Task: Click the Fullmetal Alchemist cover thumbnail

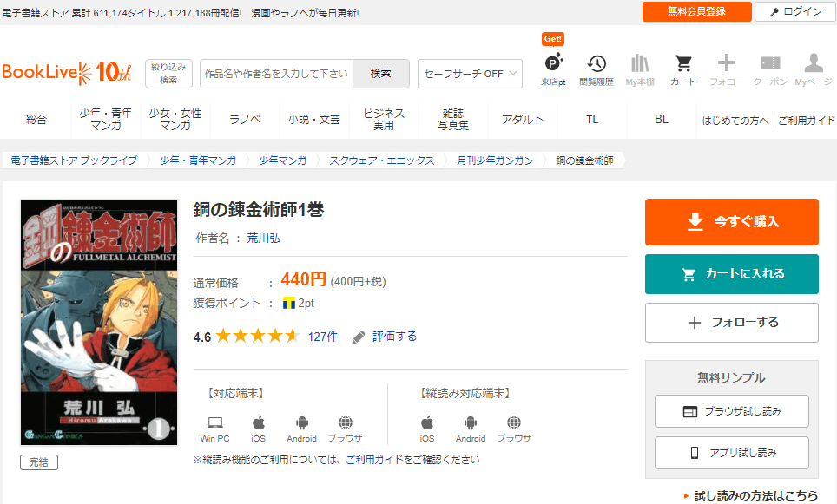Action: (99, 323)
